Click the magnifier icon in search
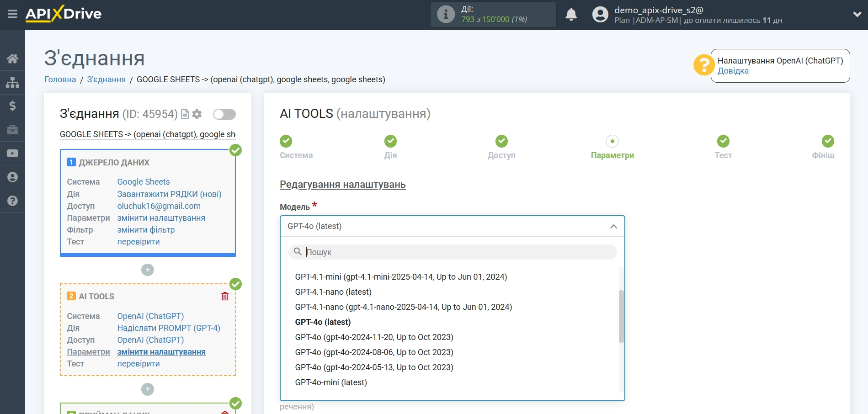 (x=298, y=252)
